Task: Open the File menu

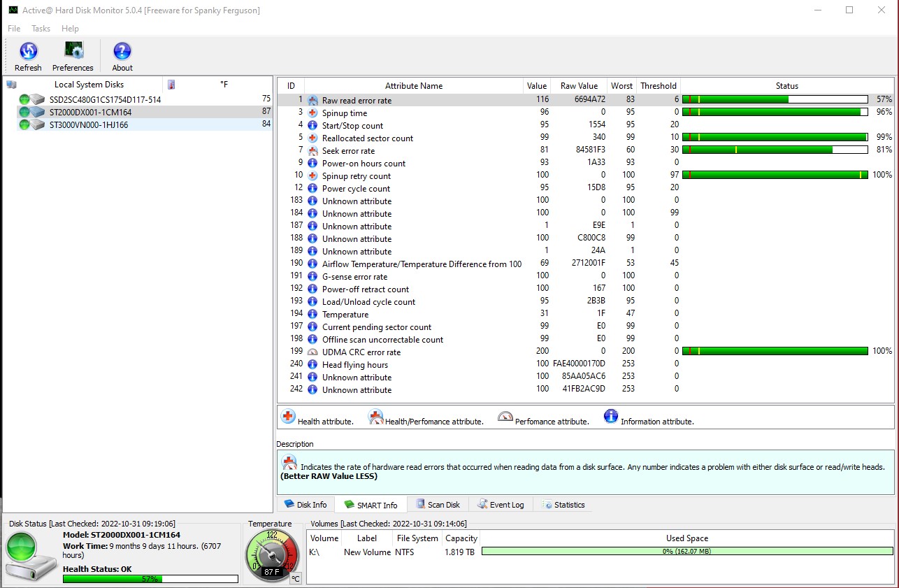Action: 14,29
